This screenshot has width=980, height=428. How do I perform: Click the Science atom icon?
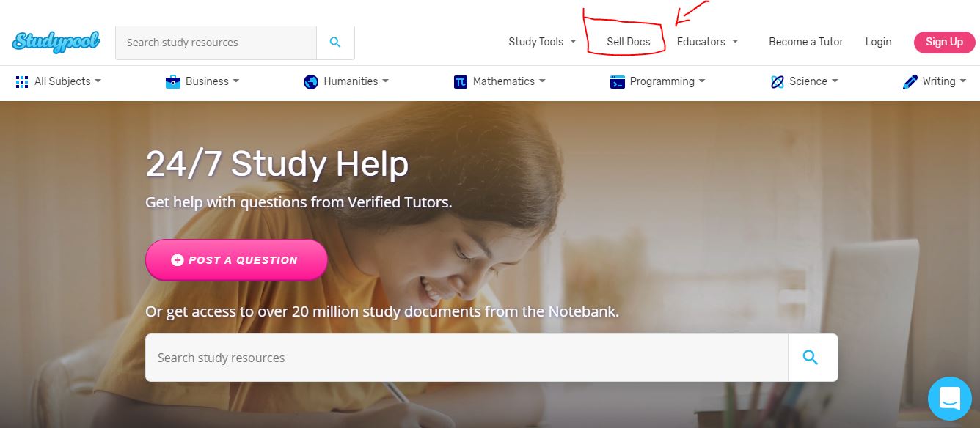click(778, 81)
